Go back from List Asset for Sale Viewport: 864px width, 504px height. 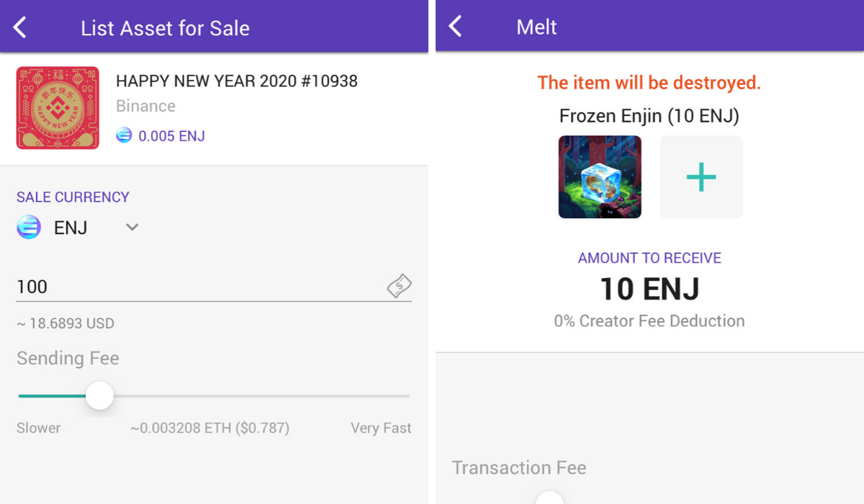[20, 28]
